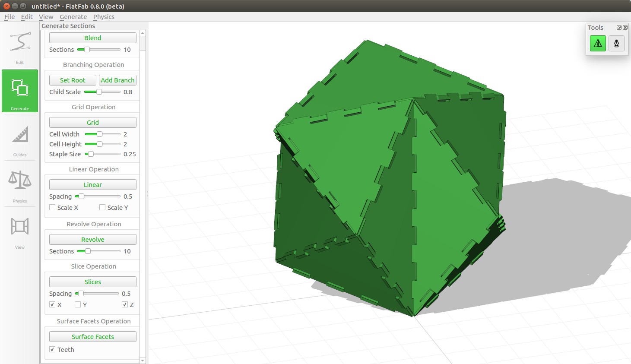Adjust the Slice Spacing slider
This screenshot has width=631, height=364.
pos(97,294)
